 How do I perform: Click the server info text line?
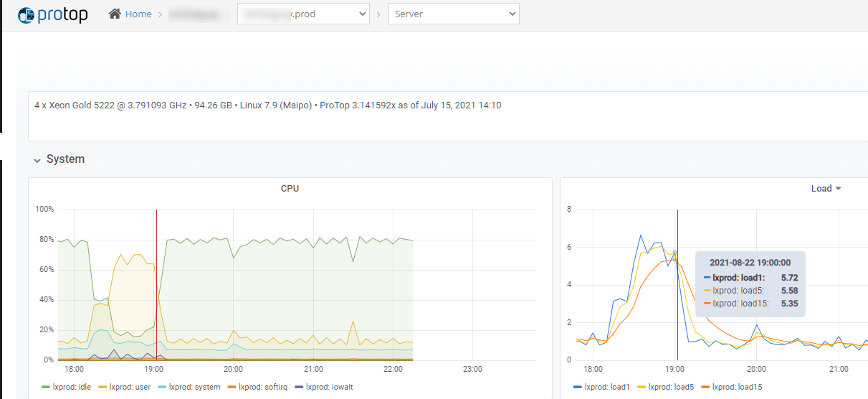pyautogui.click(x=268, y=105)
